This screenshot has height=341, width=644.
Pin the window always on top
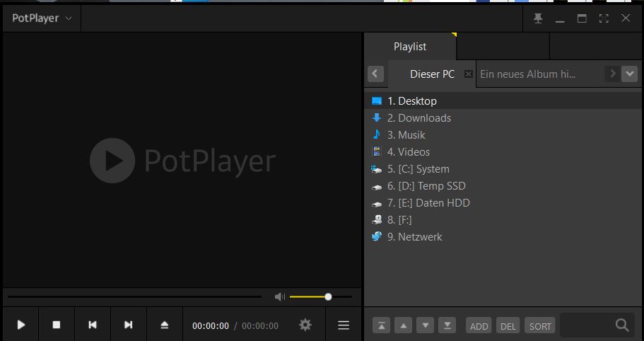pyautogui.click(x=538, y=18)
